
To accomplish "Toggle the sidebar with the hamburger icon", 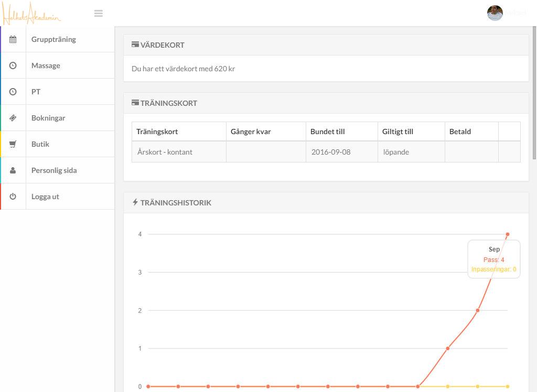I will tap(99, 14).
